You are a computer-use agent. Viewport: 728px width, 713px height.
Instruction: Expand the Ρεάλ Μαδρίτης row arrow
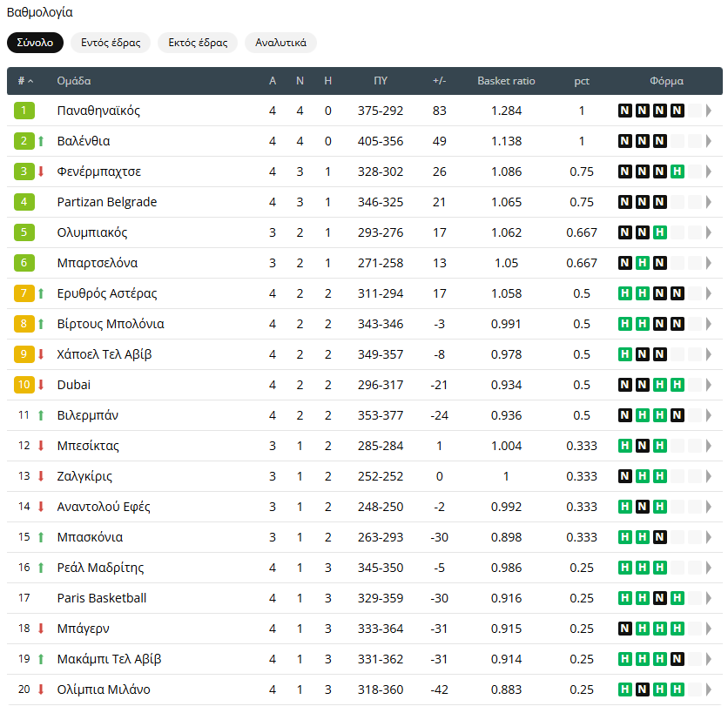point(709,568)
